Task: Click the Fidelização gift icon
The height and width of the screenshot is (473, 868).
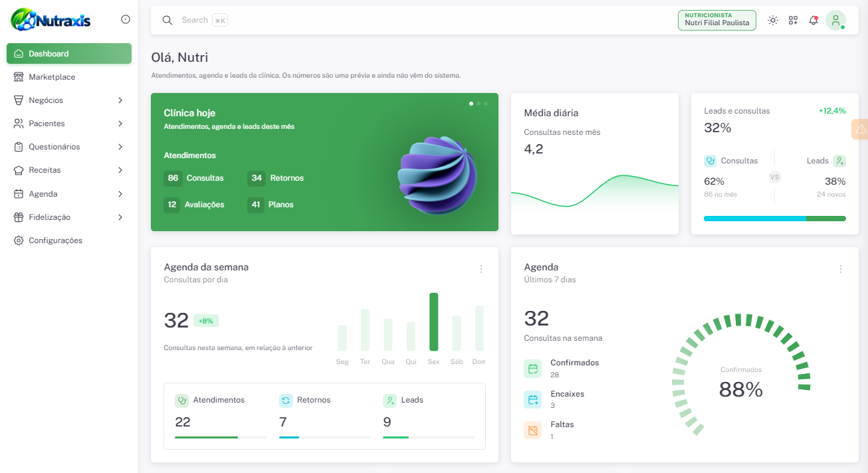Action: pos(19,217)
